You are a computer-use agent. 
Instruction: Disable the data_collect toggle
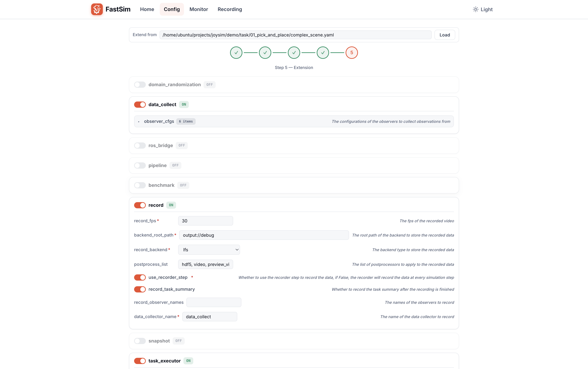click(x=140, y=104)
